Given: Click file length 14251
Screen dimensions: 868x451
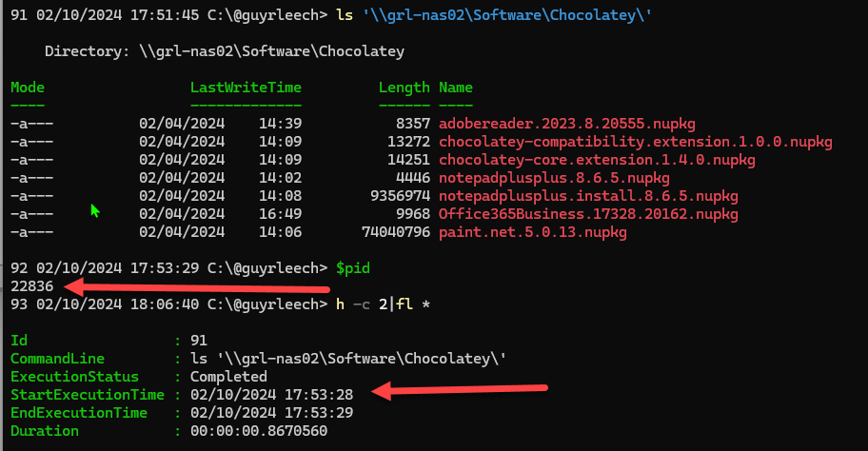Looking at the screenshot, I should [x=408, y=161].
